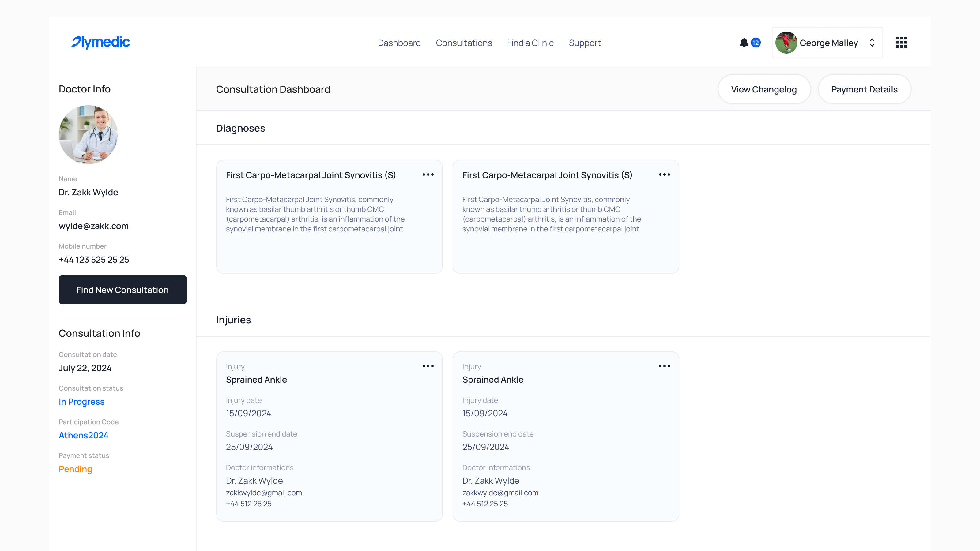The width and height of the screenshot is (980, 551).
Task: Click the notification count badge showing 12
Action: tap(756, 43)
